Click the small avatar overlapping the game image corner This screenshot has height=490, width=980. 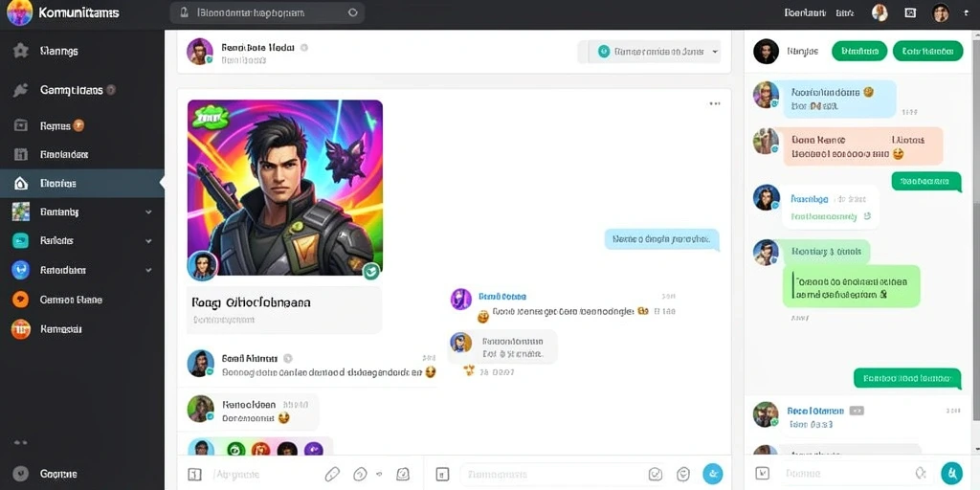203,266
